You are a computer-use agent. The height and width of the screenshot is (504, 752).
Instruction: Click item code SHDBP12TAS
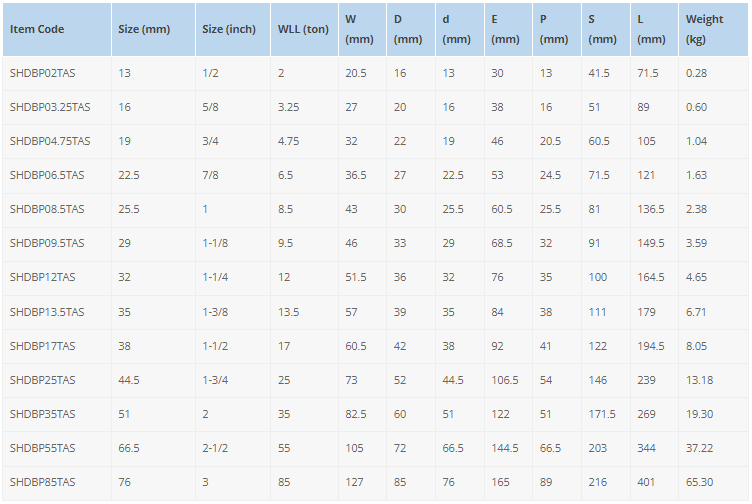click(x=42, y=278)
